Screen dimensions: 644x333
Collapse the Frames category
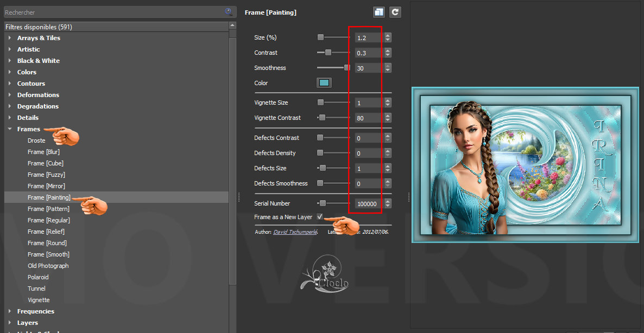point(10,129)
